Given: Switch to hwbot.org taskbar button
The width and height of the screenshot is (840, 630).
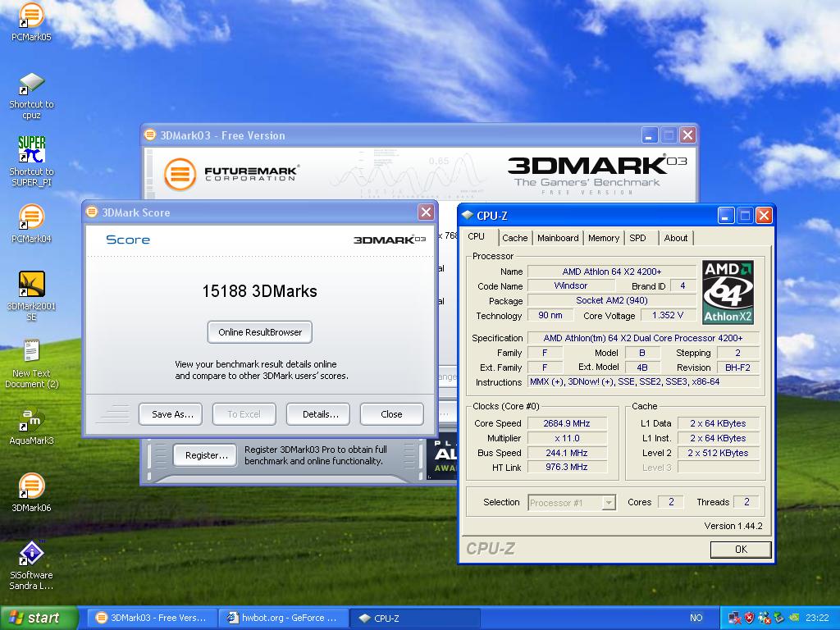Looking at the screenshot, I should pos(284,618).
